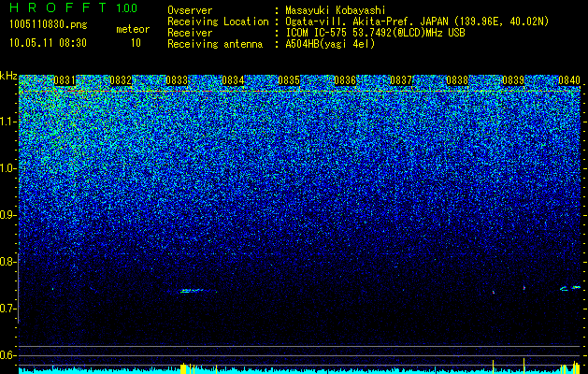
Task: Click the HROFFT 1.0.0 title text
Action: click(74, 7)
